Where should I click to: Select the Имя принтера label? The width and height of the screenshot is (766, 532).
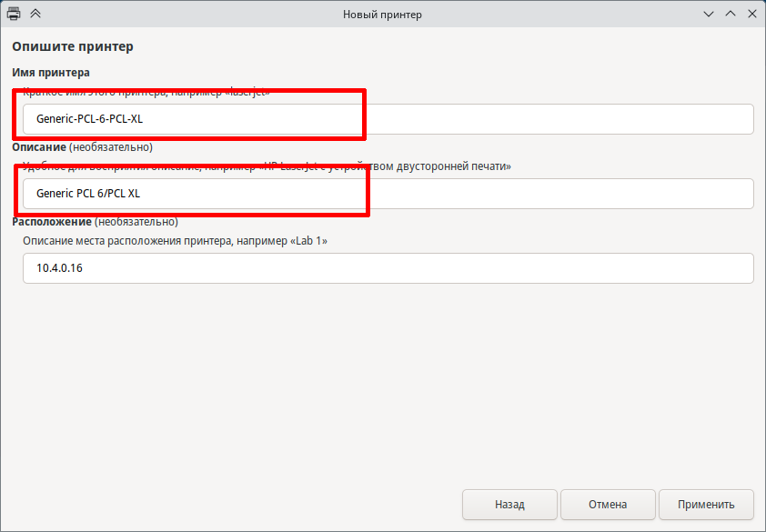pos(51,73)
